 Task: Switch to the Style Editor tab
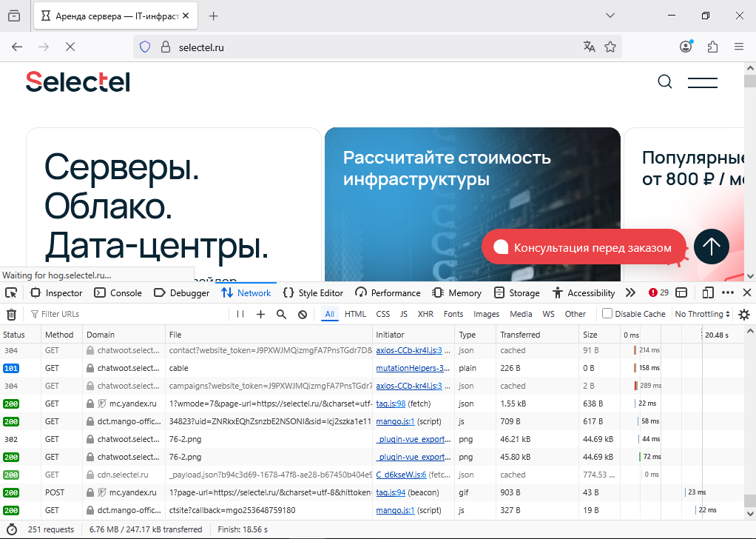coord(313,292)
